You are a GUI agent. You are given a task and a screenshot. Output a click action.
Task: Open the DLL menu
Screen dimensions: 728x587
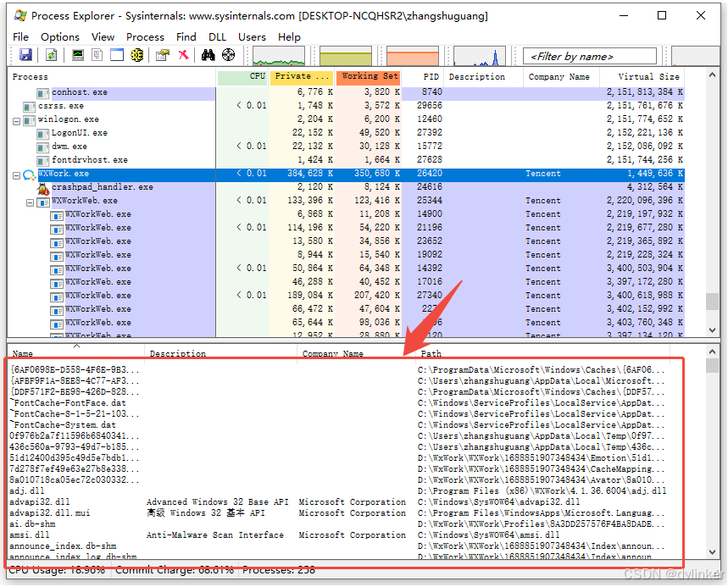(217, 36)
